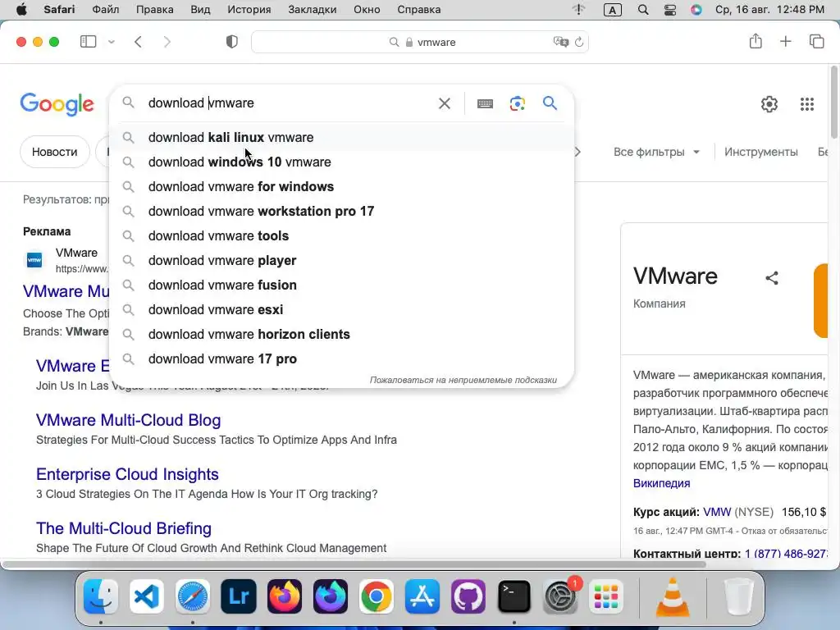Screen dimensions: 840x630
Task: Open a new Safari tab
Action: pyautogui.click(x=785, y=41)
